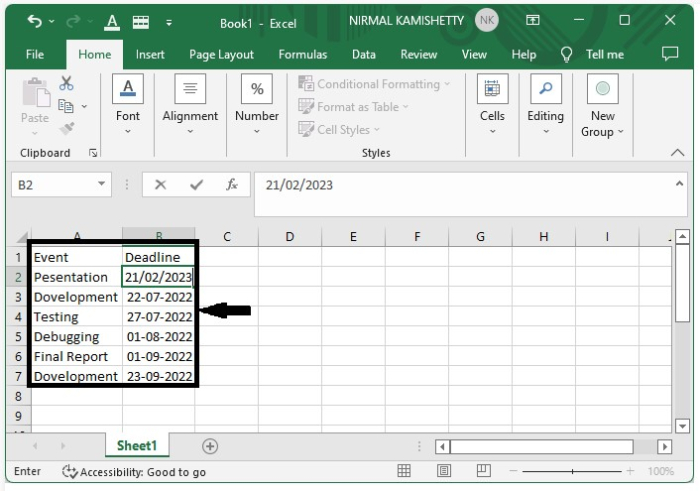Switch to Normal view in status bar
The height and width of the screenshot is (491, 700).
point(404,471)
